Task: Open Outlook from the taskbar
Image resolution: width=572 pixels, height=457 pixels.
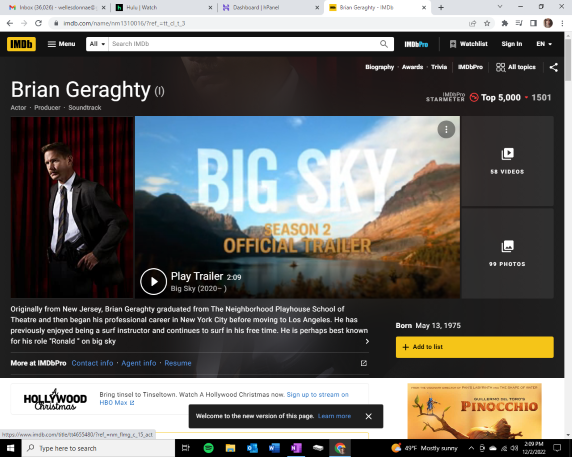Action: pos(252,448)
